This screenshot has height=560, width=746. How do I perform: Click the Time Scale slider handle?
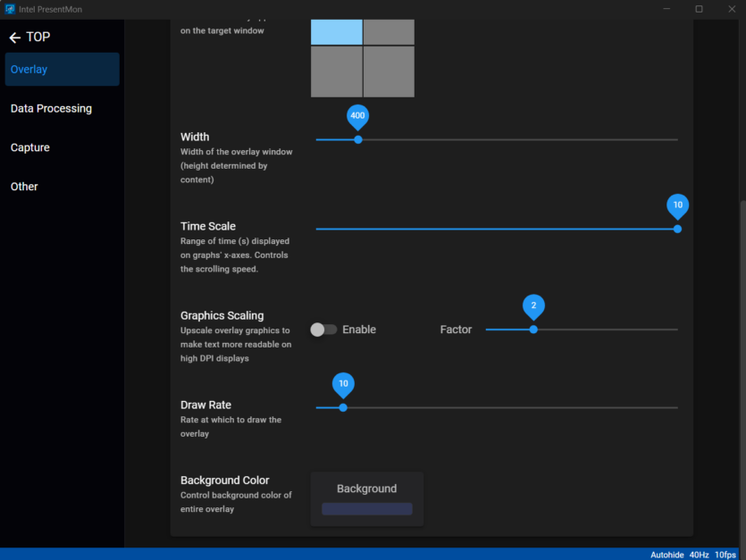coord(677,230)
